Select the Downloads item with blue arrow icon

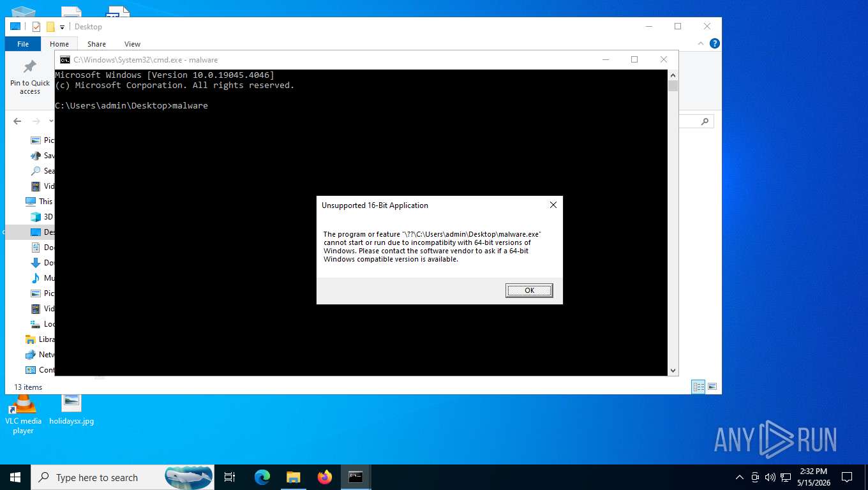(x=42, y=263)
